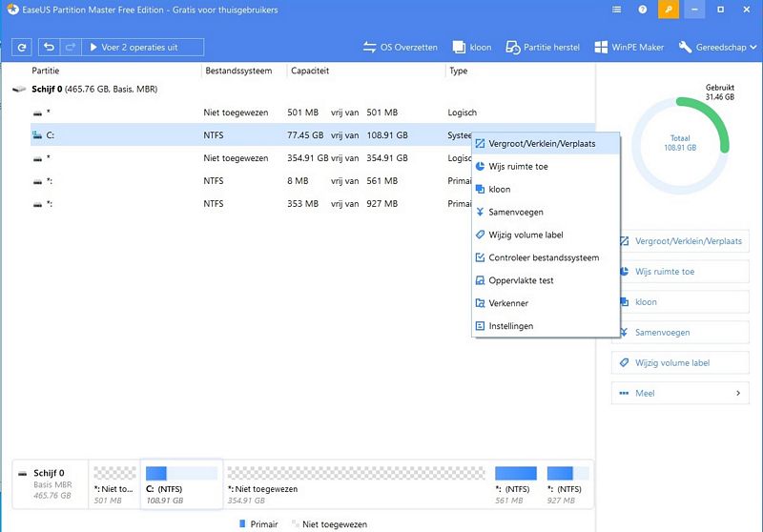The height and width of the screenshot is (532, 763).
Task: Click the redo arrow button
Action: [71, 47]
